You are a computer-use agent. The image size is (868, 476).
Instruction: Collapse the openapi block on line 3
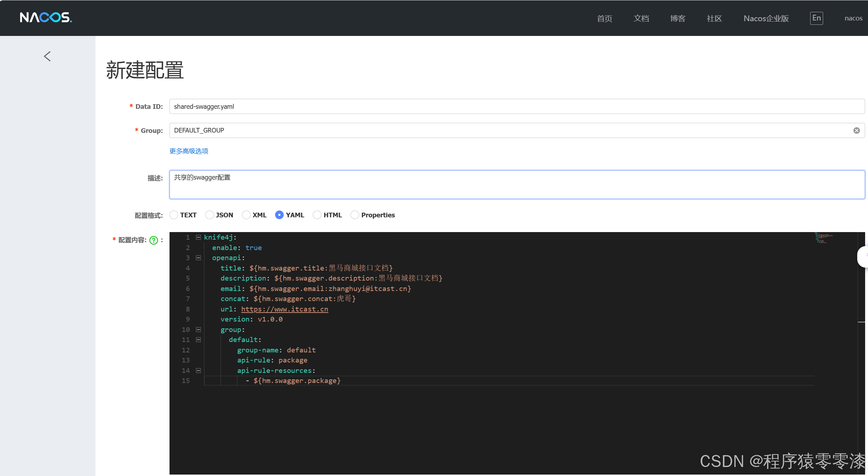pyautogui.click(x=198, y=258)
